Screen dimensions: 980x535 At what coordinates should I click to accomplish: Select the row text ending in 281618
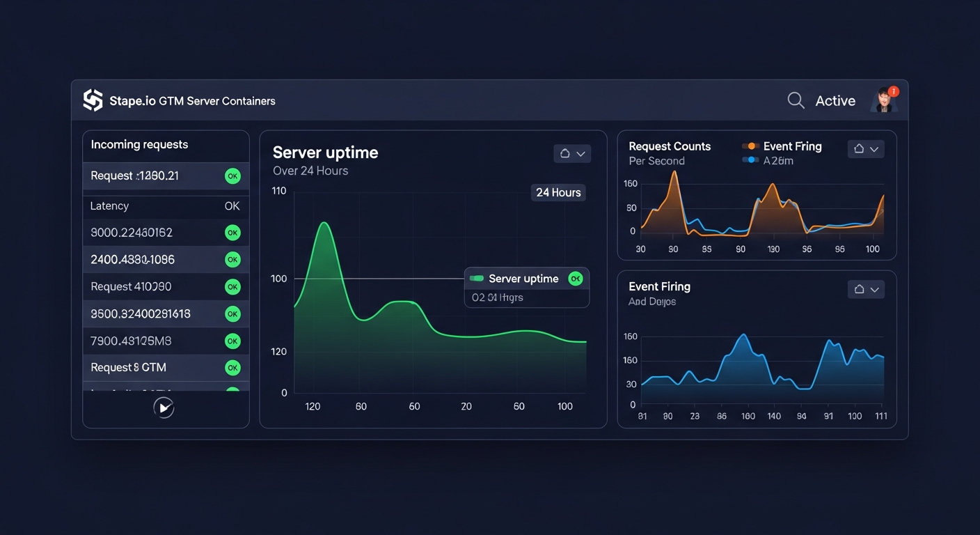(141, 314)
